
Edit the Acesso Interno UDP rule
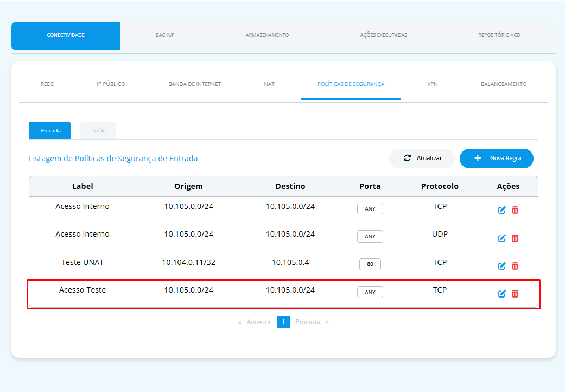[501, 238]
